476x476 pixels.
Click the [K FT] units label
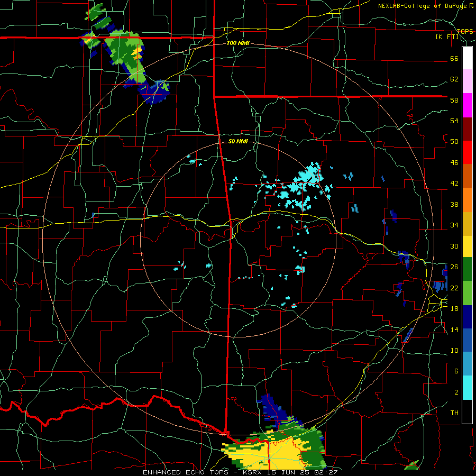[447, 36]
